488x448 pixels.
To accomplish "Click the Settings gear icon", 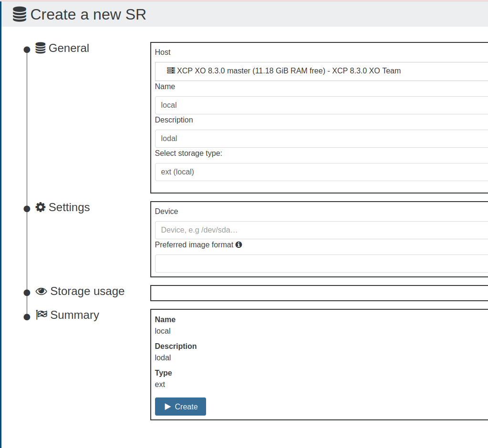I will click(41, 207).
